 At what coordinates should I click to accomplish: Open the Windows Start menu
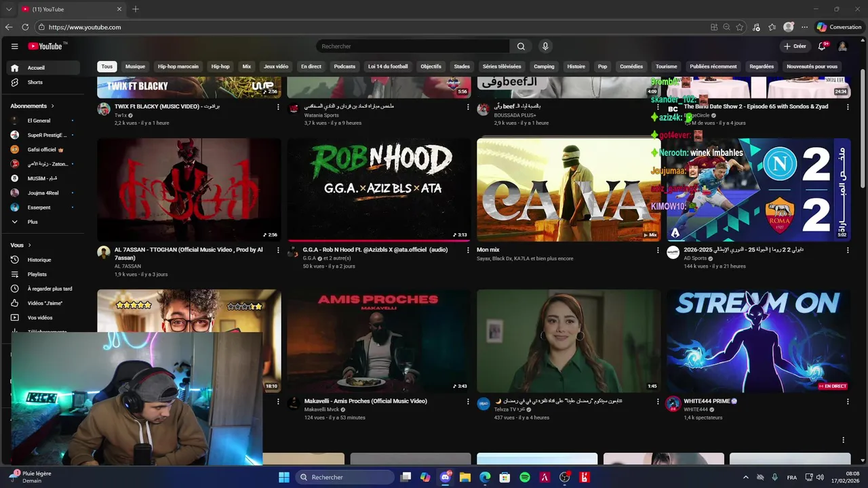[284, 477]
